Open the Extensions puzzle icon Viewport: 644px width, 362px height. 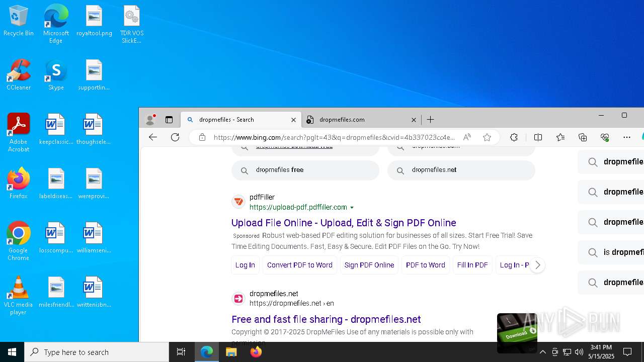(x=514, y=137)
